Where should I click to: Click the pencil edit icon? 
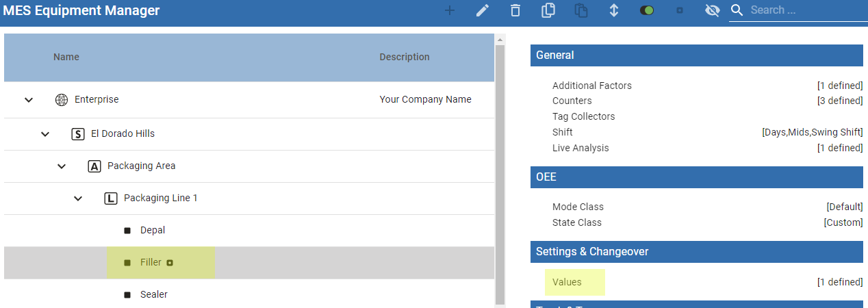tap(483, 10)
